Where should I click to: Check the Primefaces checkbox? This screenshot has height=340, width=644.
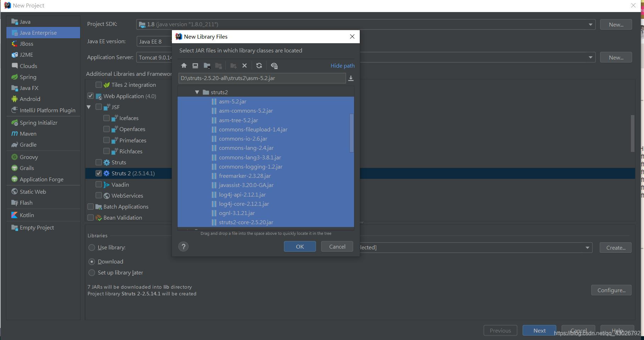click(x=106, y=140)
